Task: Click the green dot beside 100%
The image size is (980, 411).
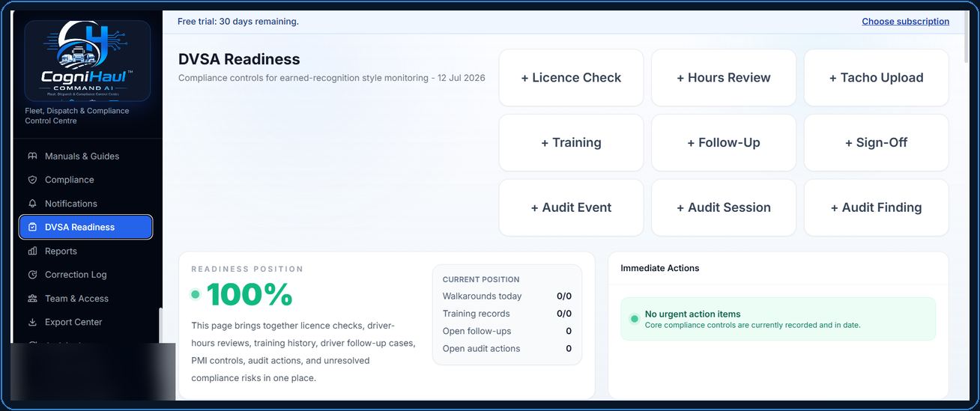Action: click(x=196, y=294)
